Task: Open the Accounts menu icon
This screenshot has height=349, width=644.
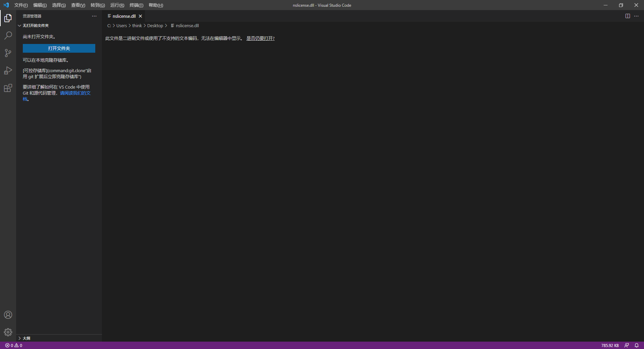Action: tap(8, 315)
